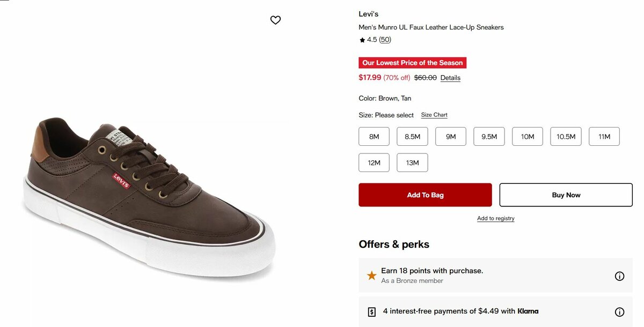Select size 8M
This screenshot has height=327, width=644.
(x=374, y=137)
